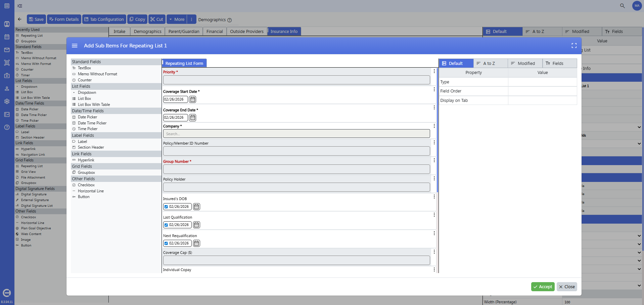Open the calendar icon in left sidebar
644x305 pixels.
tap(7, 37)
